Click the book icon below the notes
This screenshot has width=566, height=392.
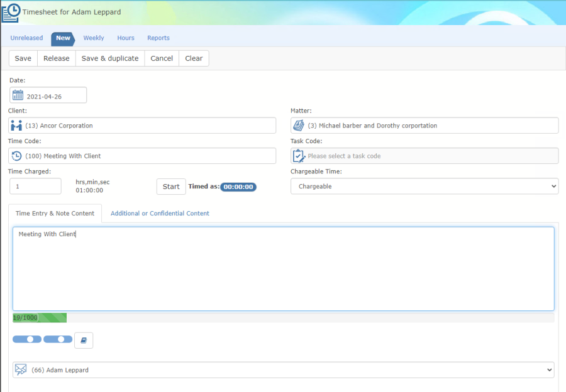[84, 340]
